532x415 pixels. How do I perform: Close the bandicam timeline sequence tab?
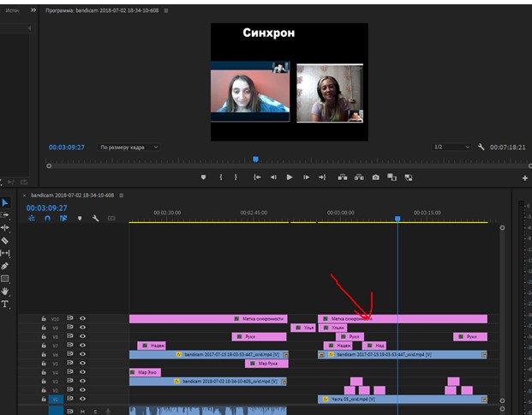click(24, 195)
